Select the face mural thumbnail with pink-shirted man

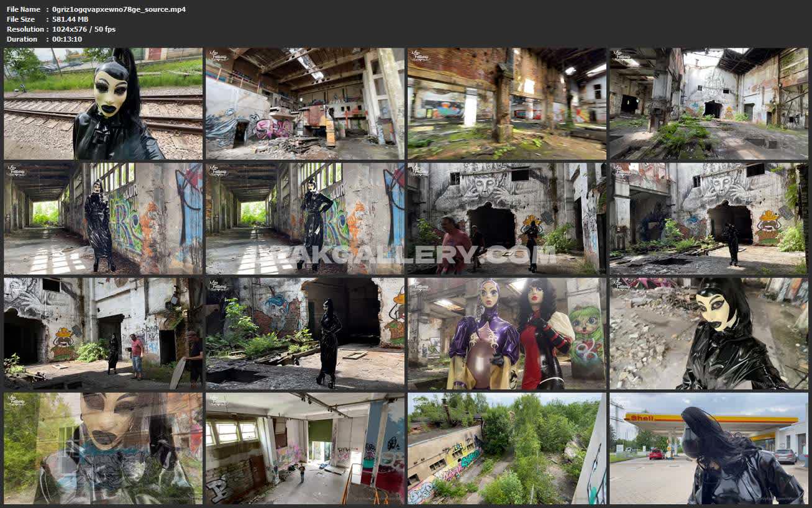click(507, 218)
